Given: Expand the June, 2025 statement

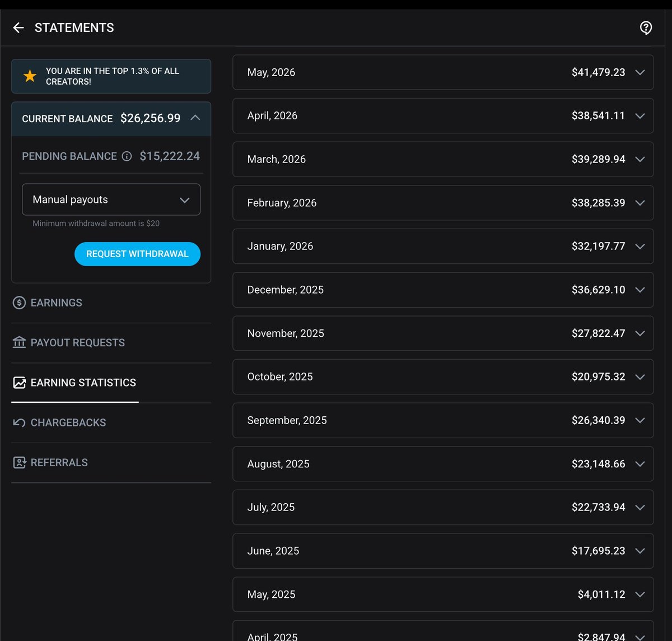Looking at the screenshot, I should tap(443, 551).
